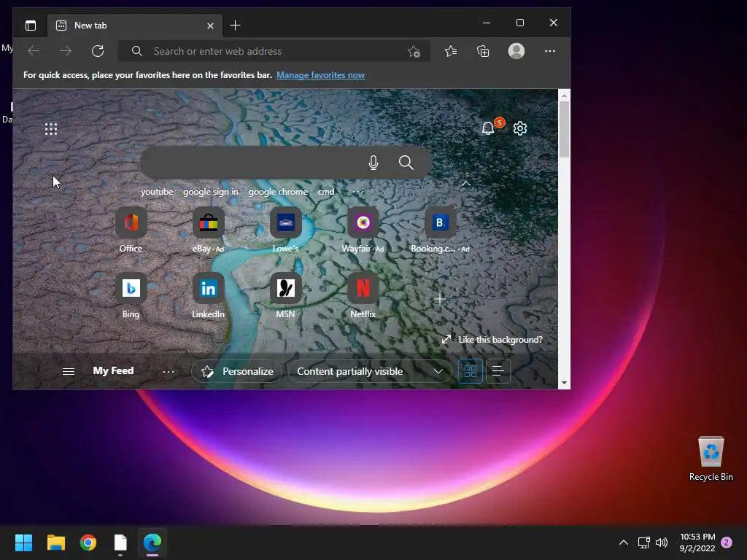Focus the Search or enter web address bar
This screenshot has width=747, height=560.
274,51
